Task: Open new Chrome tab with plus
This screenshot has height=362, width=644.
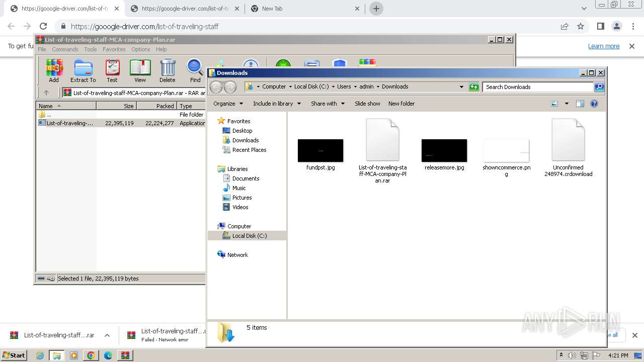Action: pos(376,9)
